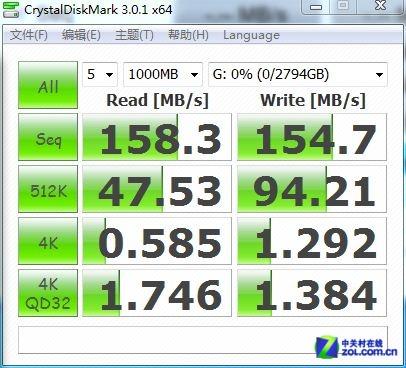
Task: Click the 4K QD32 write result 1.384
Action: (312, 293)
